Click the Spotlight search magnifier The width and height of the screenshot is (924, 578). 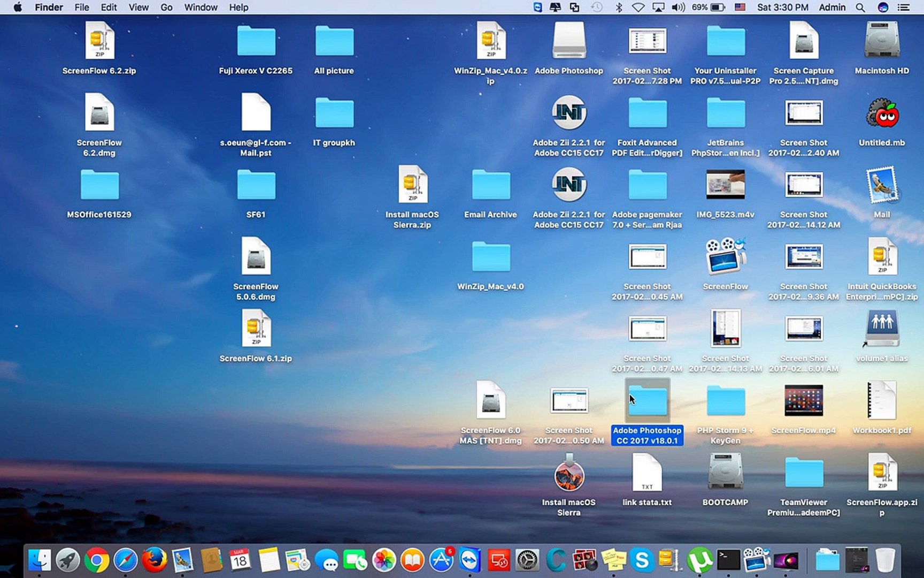[x=860, y=7]
